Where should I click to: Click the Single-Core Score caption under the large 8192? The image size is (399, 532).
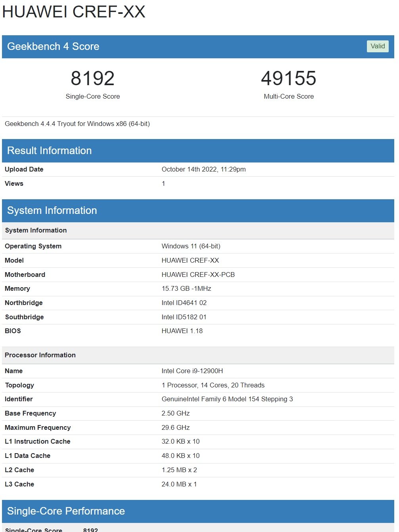click(x=93, y=96)
